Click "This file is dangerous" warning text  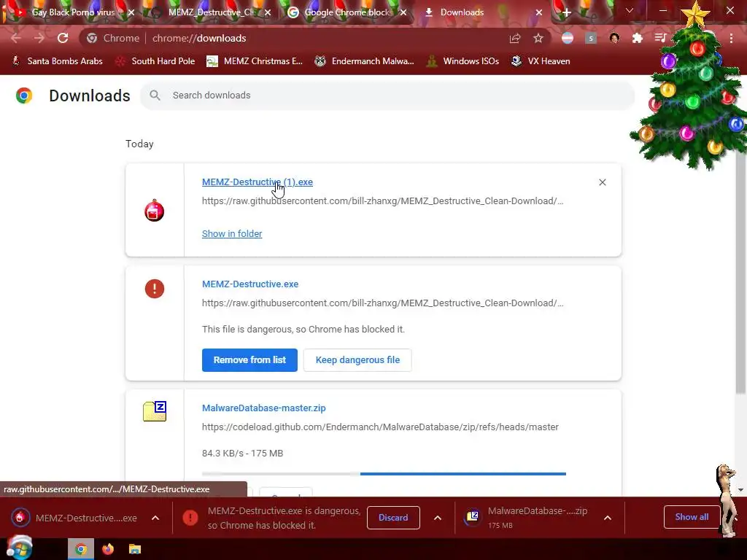(x=303, y=330)
